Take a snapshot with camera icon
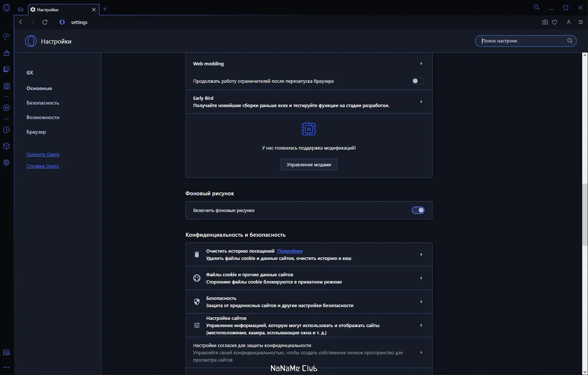 [545, 22]
